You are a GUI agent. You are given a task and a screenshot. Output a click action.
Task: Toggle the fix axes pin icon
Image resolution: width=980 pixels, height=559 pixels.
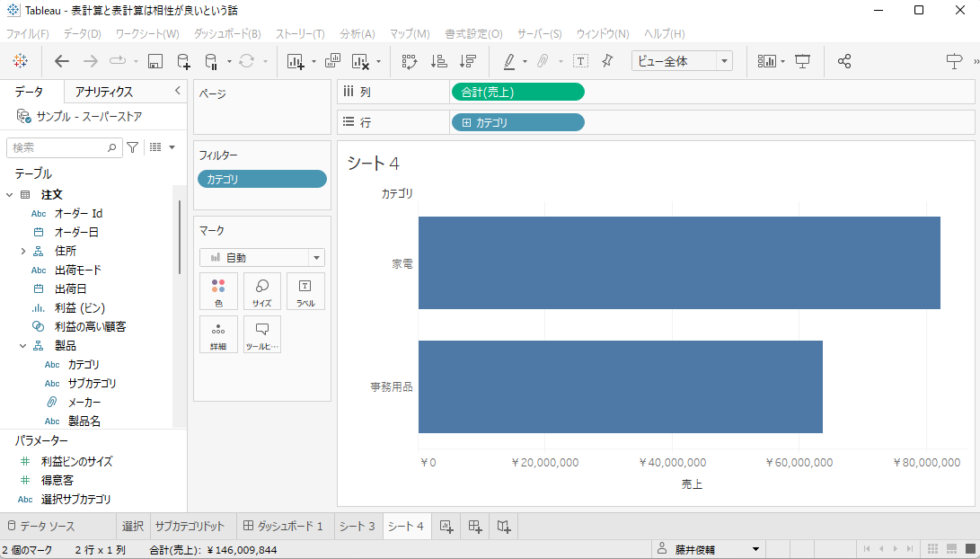607,61
